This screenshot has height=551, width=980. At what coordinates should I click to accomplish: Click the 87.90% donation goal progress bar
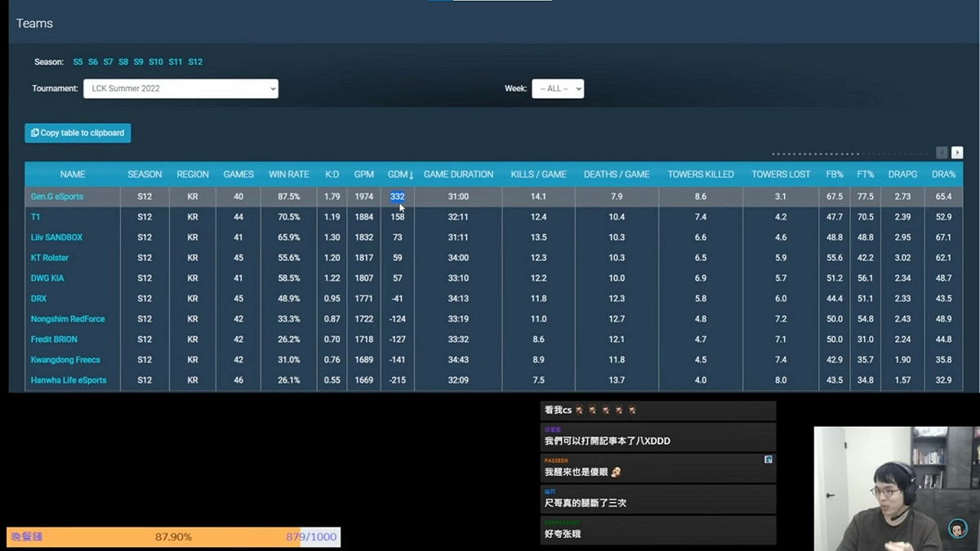(174, 537)
